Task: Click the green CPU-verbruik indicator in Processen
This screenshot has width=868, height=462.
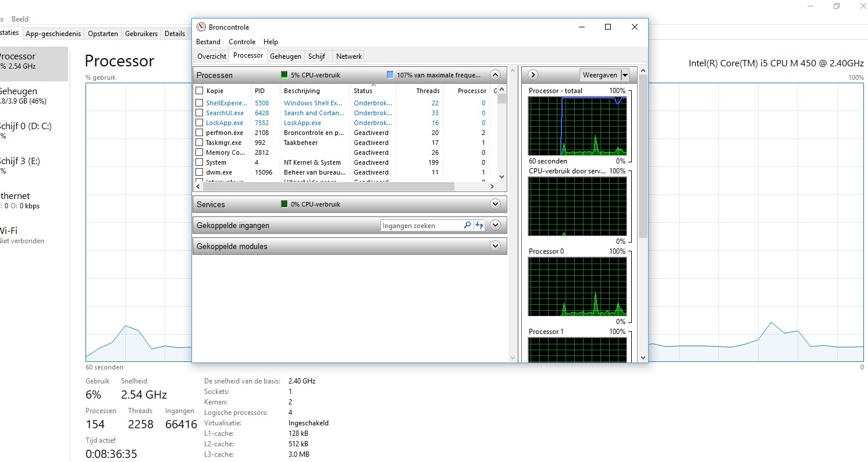Action: pos(284,75)
